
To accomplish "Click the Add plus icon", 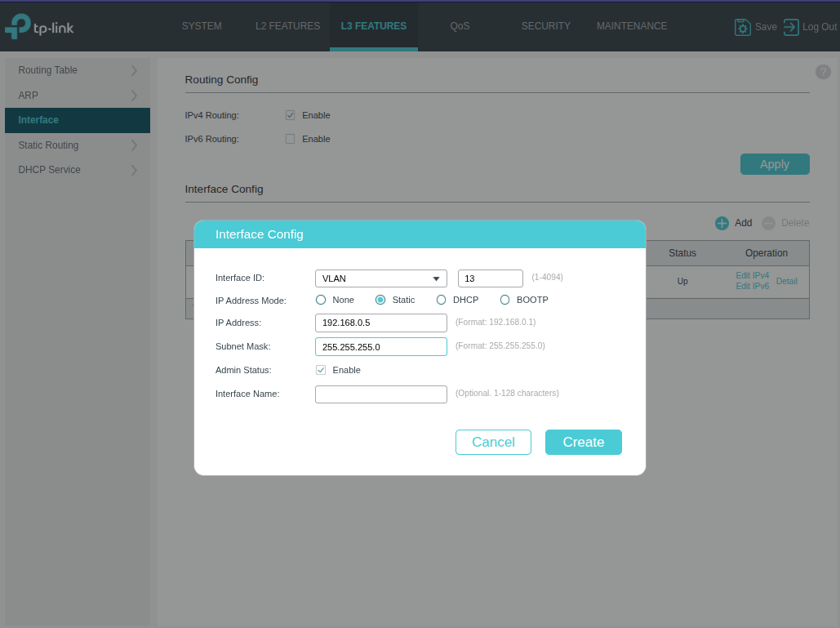I will [722, 223].
